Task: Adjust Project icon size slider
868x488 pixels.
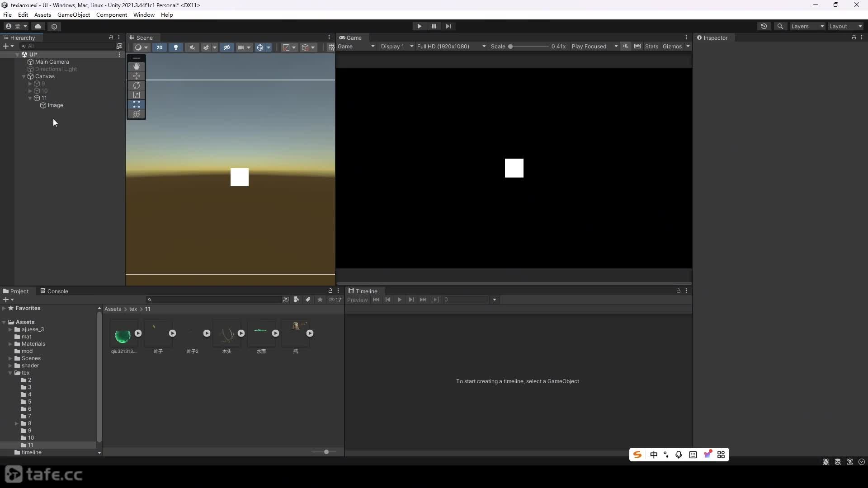Action: [327, 452]
